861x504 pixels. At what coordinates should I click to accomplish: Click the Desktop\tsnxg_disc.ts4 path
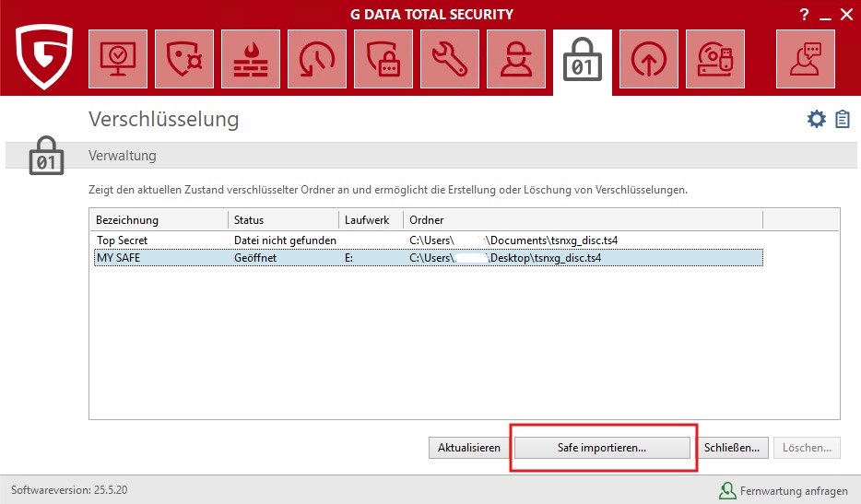(x=505, y=257)
